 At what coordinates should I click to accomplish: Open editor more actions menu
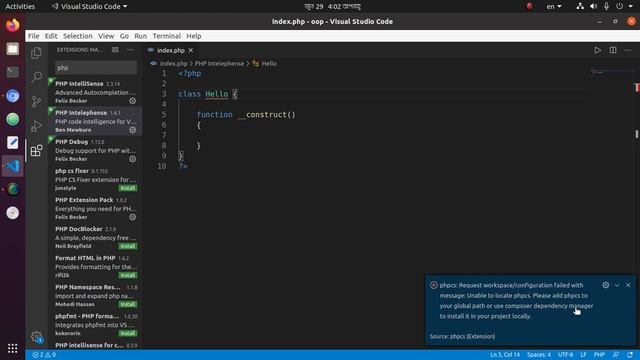point(628,50)
